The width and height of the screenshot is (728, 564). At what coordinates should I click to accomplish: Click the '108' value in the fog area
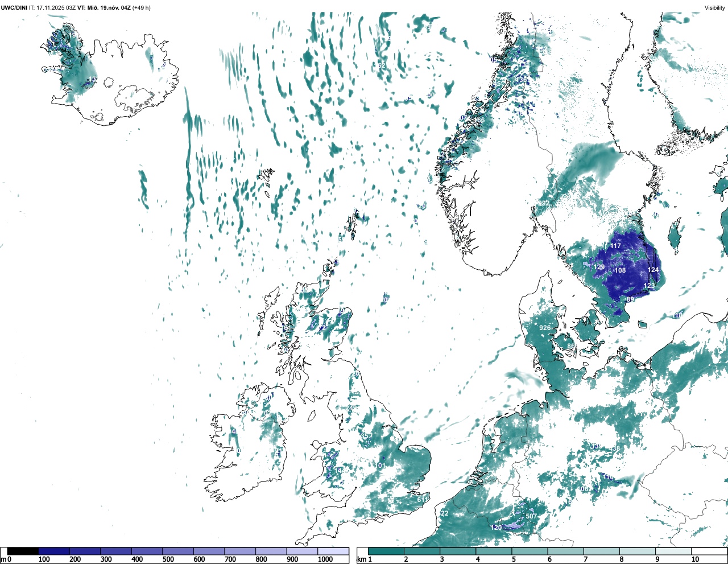[x=620, y=270]
